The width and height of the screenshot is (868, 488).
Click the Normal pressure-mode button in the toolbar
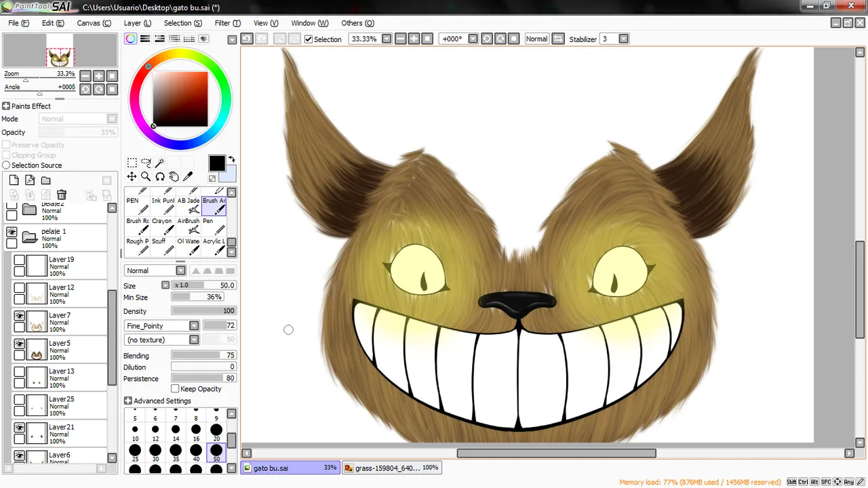(x=536, y=39)
